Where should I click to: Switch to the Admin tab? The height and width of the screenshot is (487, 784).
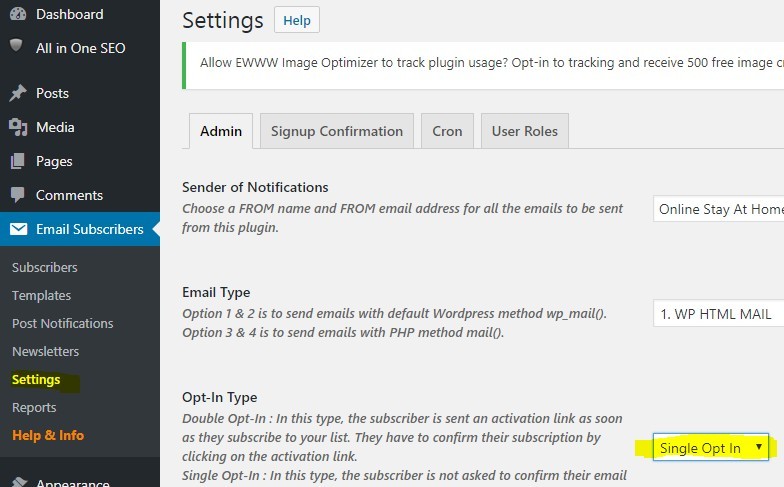point(220,131)
